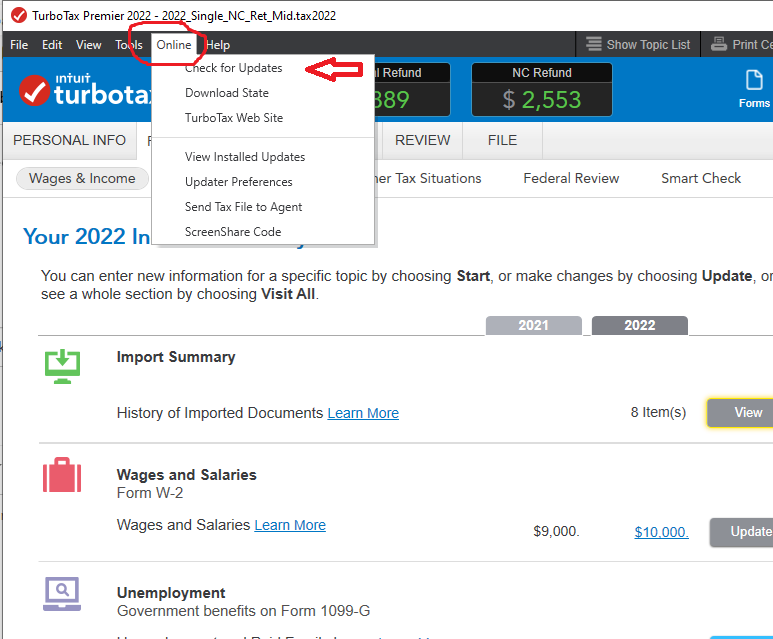
Task: Open the REVIEW tab
Action: 422,141
